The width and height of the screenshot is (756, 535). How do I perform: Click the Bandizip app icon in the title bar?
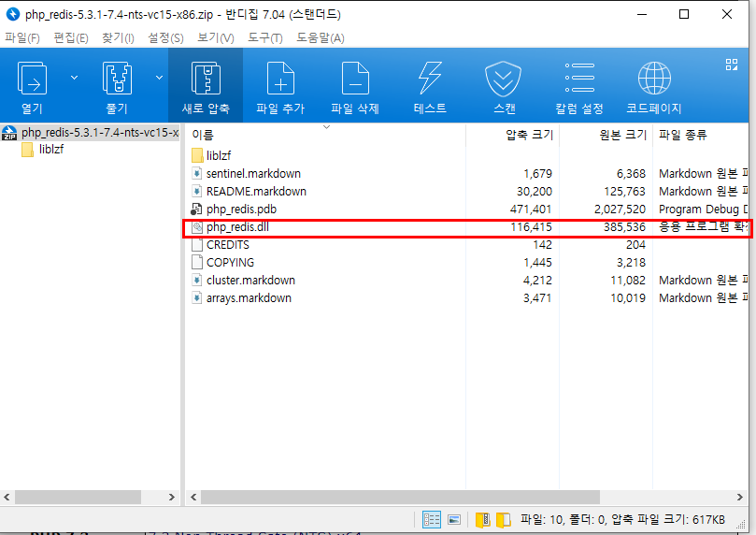[13, 14]
